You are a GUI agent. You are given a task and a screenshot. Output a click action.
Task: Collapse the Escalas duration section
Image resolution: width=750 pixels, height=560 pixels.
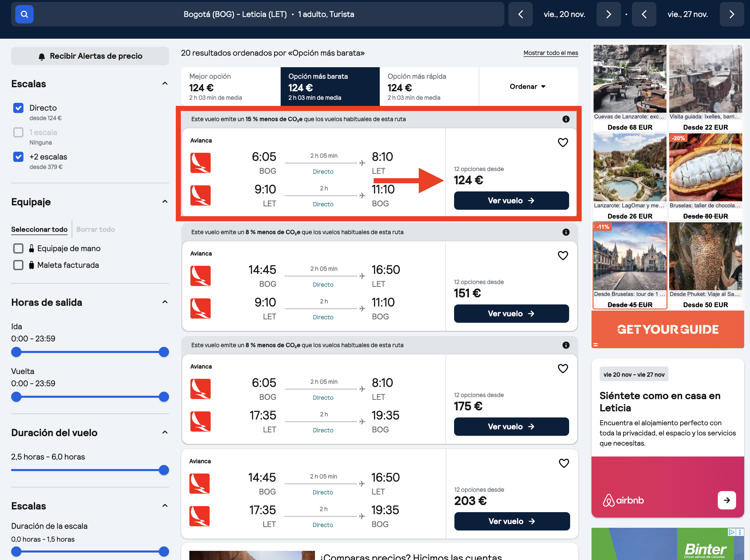click(x=165, y=506)
